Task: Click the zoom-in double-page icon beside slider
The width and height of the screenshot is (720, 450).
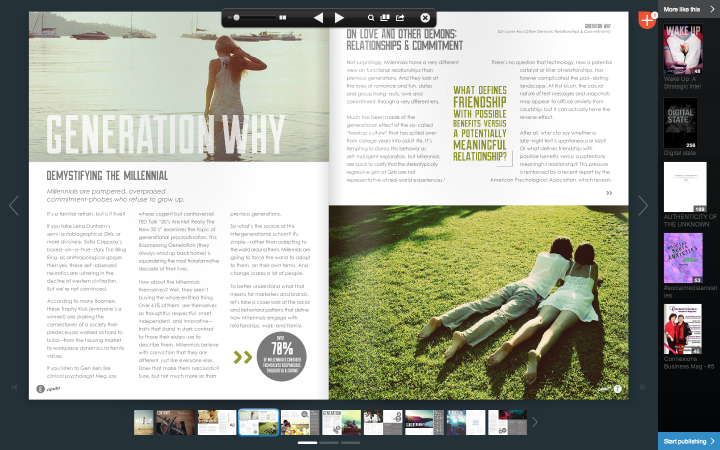Action: click(283, 17)
